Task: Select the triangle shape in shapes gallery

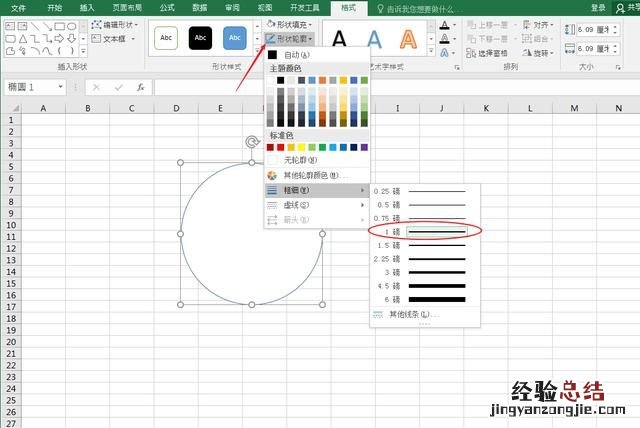Action: point(23,39)
